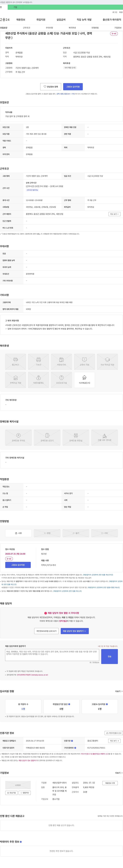Click the 전송 send button
The image size is (123, 868).
click(110, 656)
